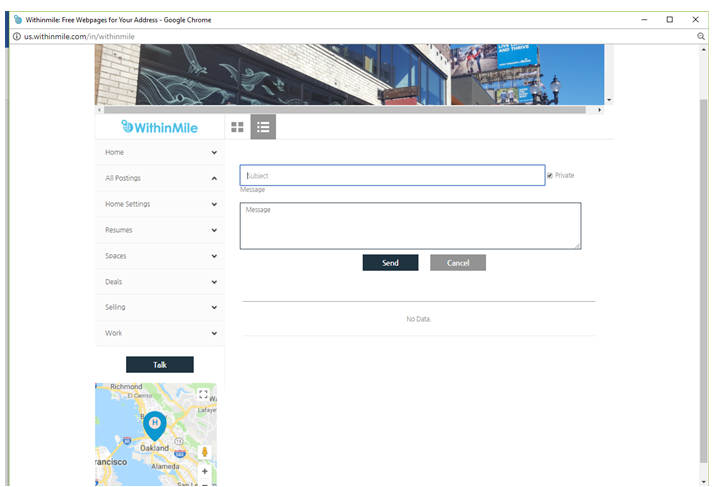Viewport: 714px width, 487px height.
Task: Send the message
Action: point(390,263)
